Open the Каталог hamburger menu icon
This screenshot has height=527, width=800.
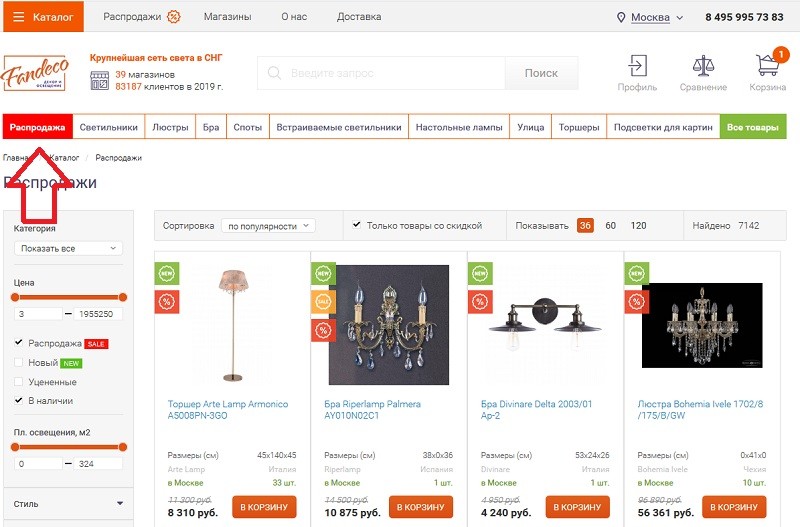click(x=19, y=17)
